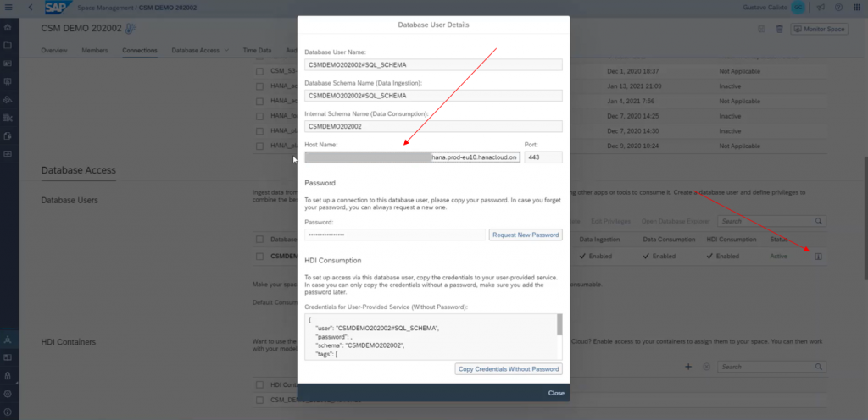868x420 pixels.
Task: Open the product switcher grid icon
Action: pos(857,7)
